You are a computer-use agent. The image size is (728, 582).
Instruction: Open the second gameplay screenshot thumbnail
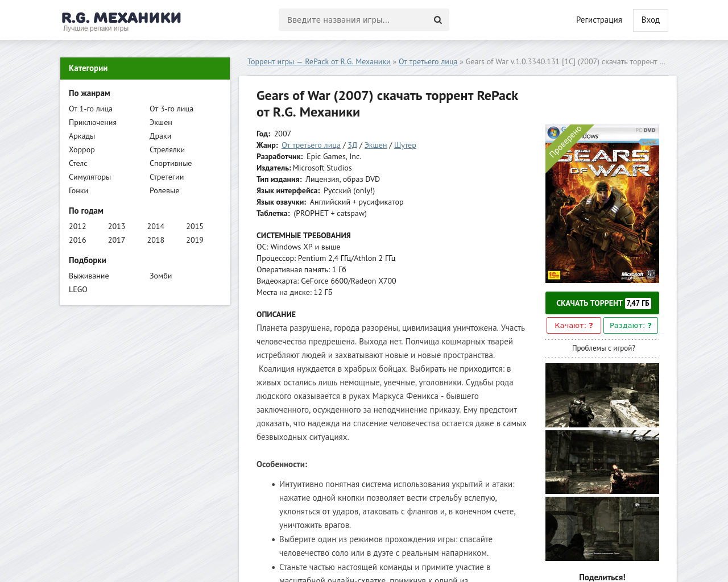(602, 462)
